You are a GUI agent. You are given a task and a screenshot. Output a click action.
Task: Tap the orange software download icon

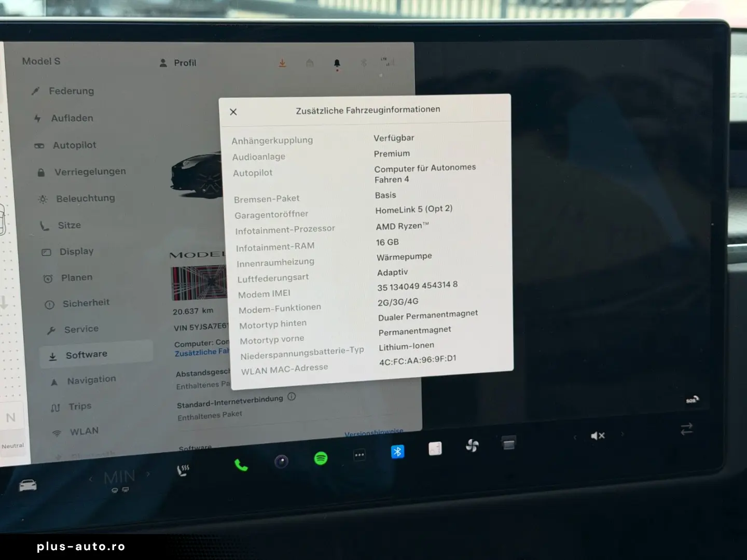[x=282, y=63]
